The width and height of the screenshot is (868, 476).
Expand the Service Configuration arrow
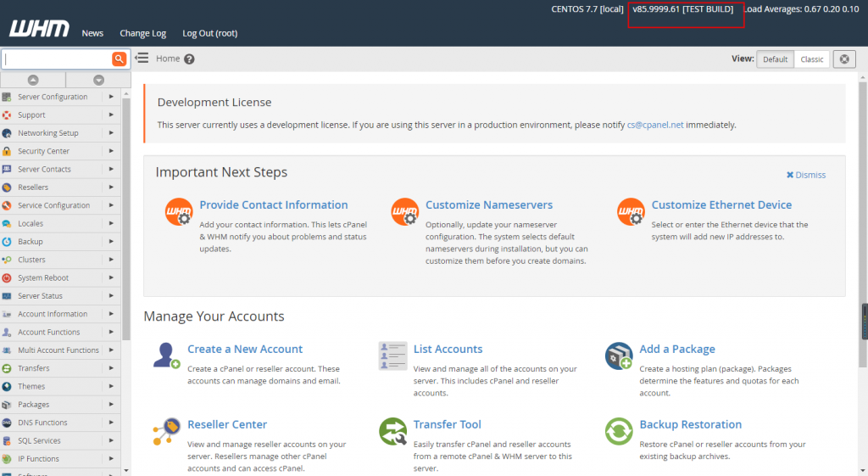(111, 205)
